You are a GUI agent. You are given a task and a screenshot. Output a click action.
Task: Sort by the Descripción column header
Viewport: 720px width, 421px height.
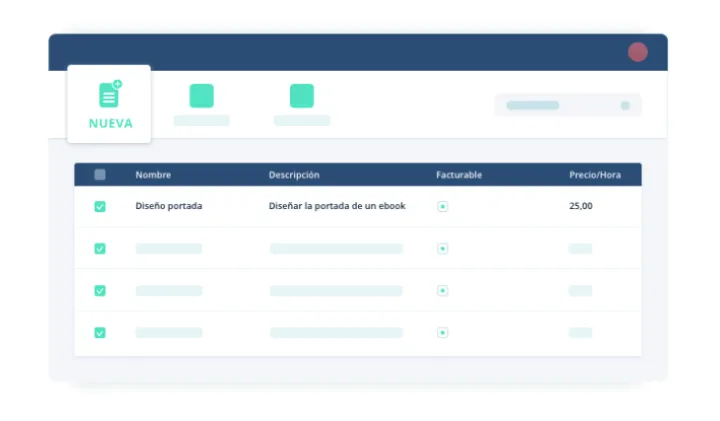point(294,175)
